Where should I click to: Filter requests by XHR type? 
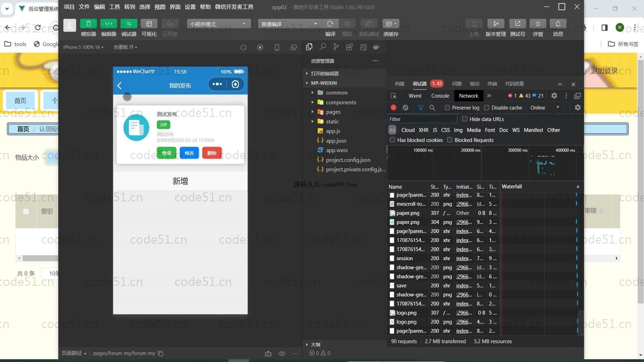point(423,130)
